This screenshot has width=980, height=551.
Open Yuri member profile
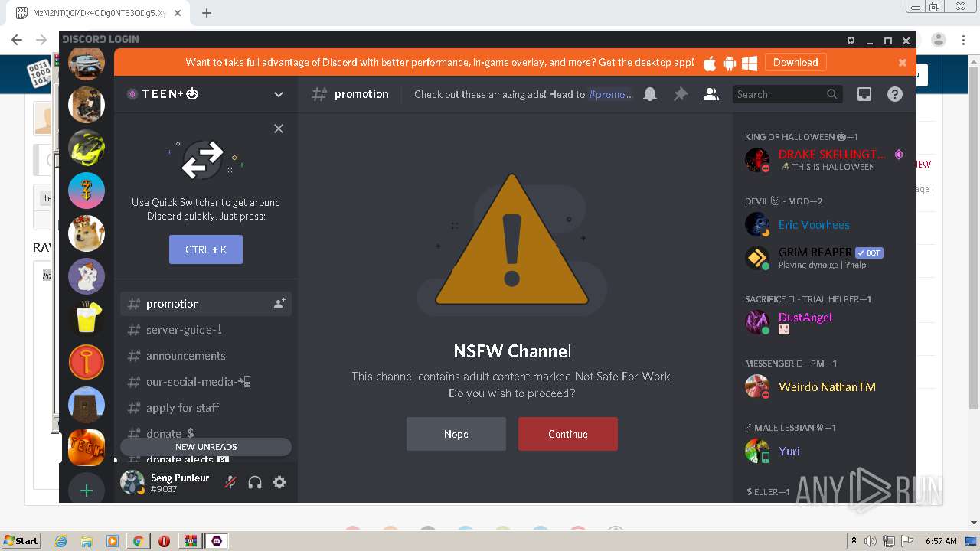[824, 451]
